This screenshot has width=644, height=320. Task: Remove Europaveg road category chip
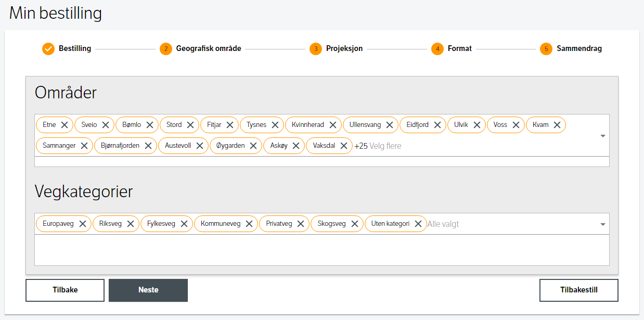[82, 224]
